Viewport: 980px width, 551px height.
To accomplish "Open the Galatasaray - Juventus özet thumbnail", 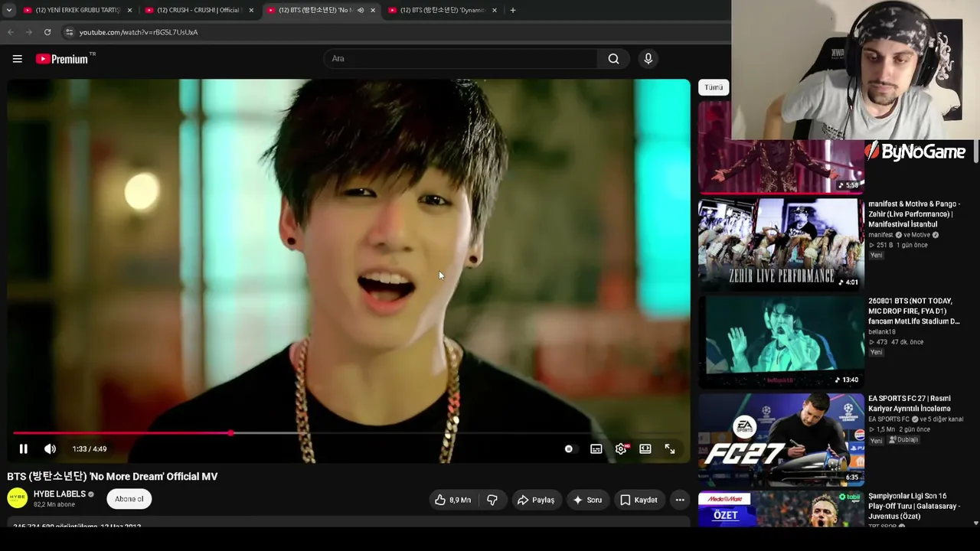I will [781, 509].
